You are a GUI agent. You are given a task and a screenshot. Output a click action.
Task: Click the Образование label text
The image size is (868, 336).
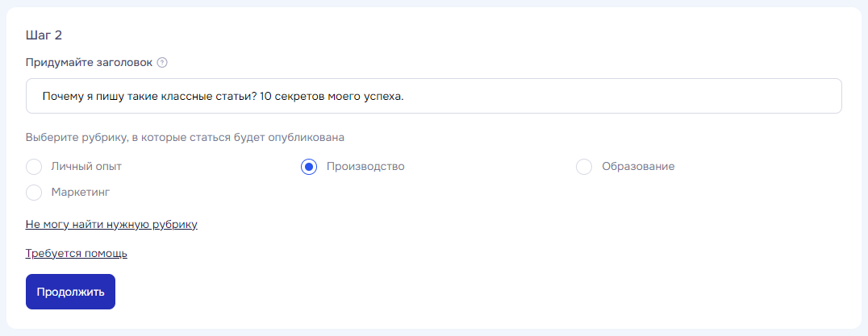[637, 167]
